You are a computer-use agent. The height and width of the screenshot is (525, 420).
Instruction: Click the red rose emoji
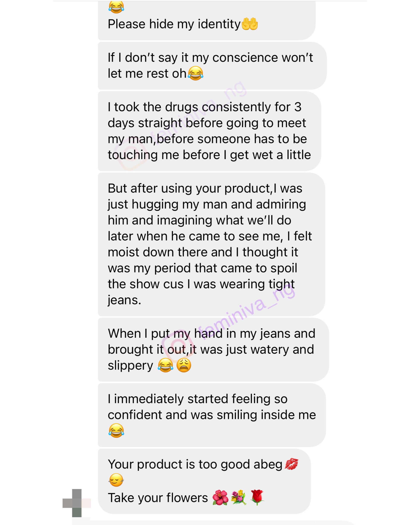(x=257, y=498)
